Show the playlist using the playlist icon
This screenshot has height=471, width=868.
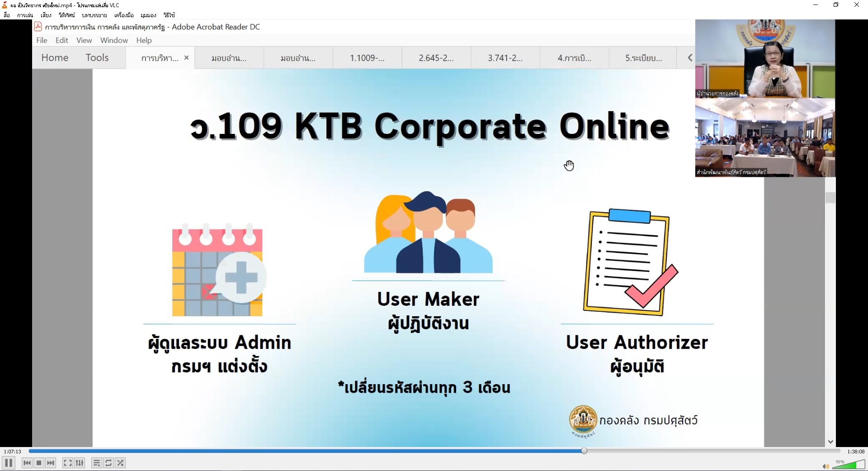tap(96, 463)
